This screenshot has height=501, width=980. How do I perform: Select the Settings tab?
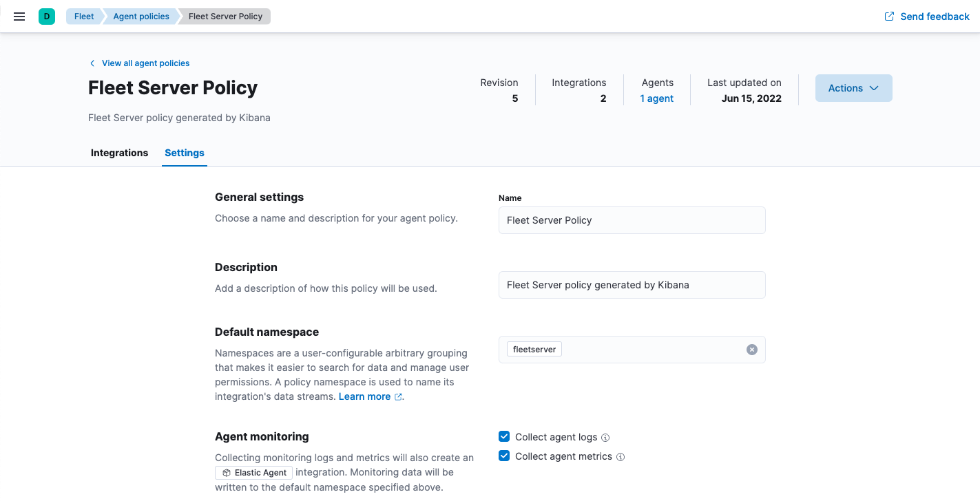click(x=184, y=153)
